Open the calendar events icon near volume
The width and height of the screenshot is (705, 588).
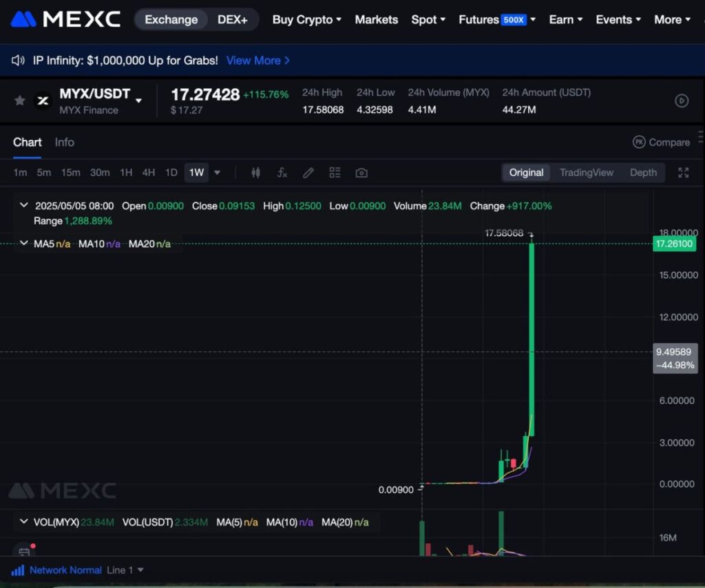[x=24, y=551]
